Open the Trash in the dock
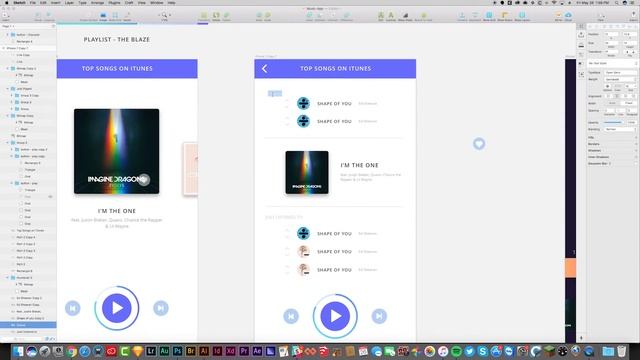Screen dimensions: 640x360 [x=621, y=351]
